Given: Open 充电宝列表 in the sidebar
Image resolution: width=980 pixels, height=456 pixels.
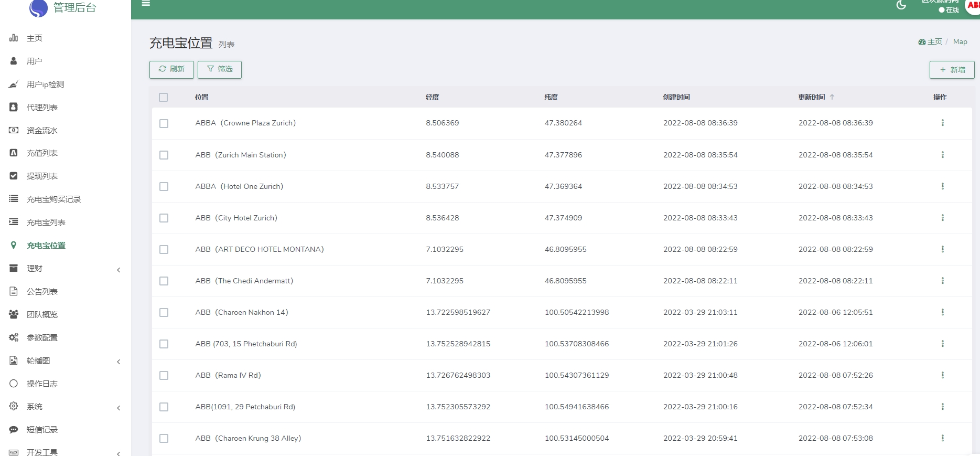Looking at the screenshot, I should (46, 222).
